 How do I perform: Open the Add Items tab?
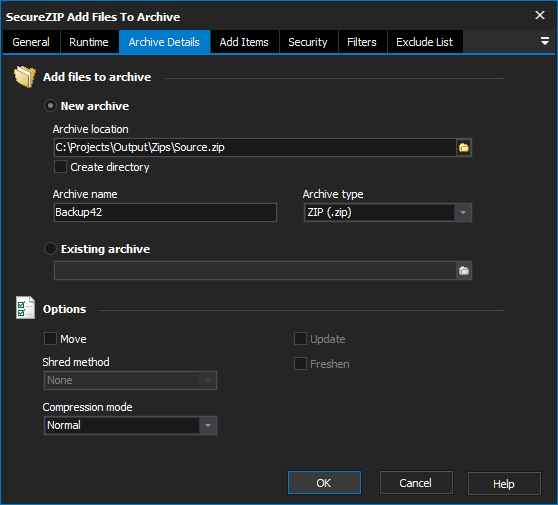pos(244,42)
